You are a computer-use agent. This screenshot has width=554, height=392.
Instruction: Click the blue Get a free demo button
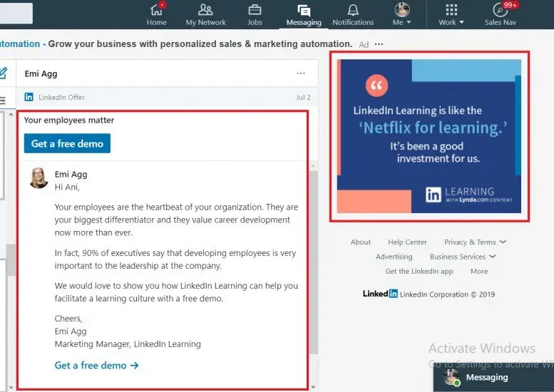(x=67, y=143)
